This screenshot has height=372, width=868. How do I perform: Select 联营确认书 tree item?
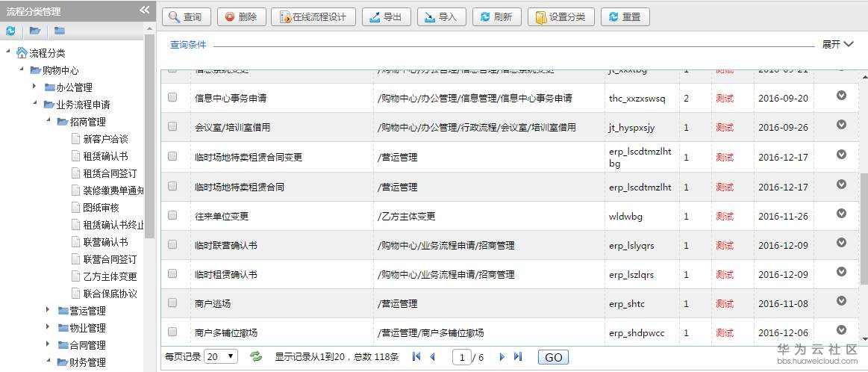pos(106,242)
